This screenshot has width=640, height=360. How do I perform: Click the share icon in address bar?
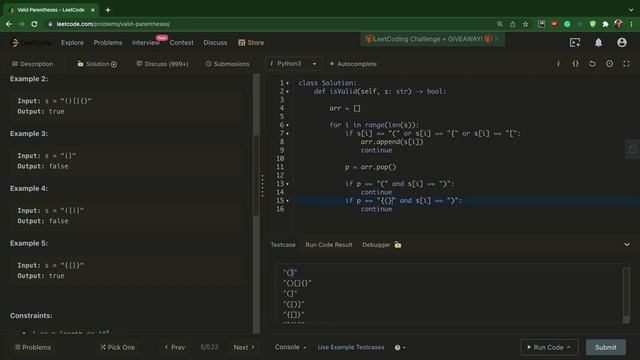[513, 24]
